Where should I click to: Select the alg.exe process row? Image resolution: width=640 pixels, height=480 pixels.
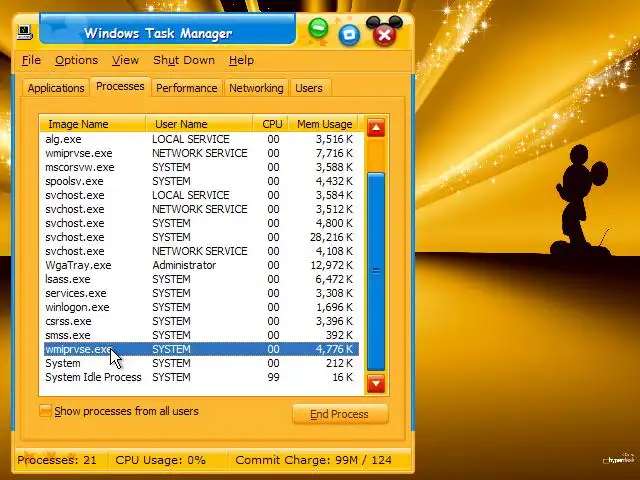point(201,139)
